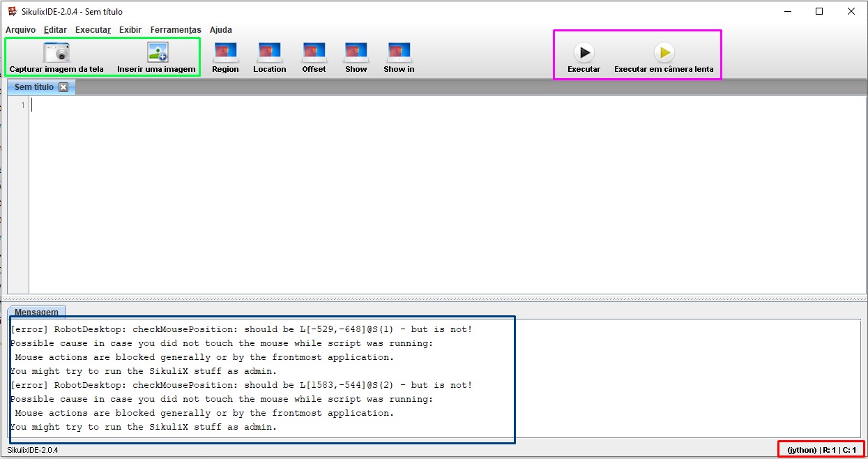Click the (jython) status bar indicator
868x459 pixels.
tap(802, 450)
